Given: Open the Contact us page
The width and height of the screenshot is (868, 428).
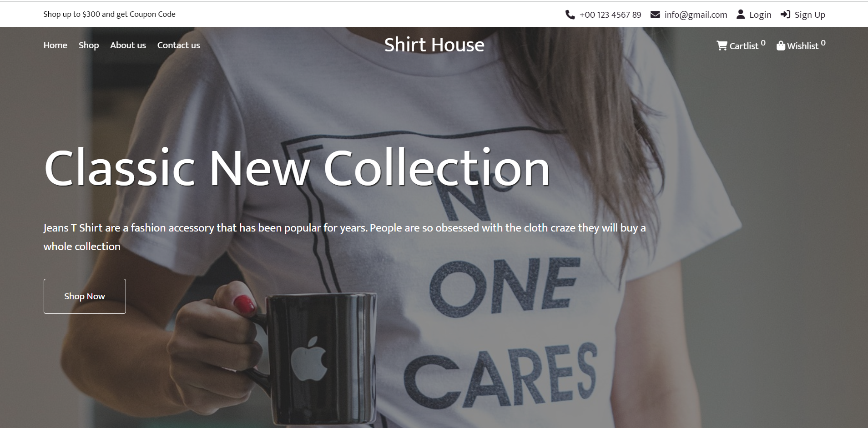Looking at the screenshot, I should tap(178, 45).
